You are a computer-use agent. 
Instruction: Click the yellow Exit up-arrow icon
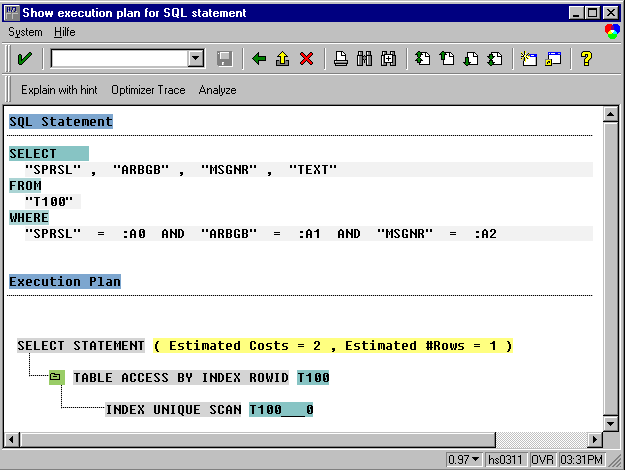(282, 59)
